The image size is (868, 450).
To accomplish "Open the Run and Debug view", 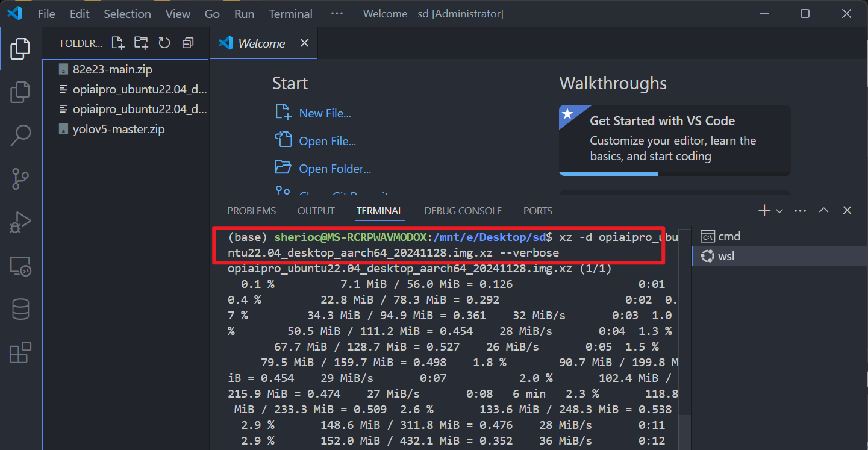I will coord(20,222).
